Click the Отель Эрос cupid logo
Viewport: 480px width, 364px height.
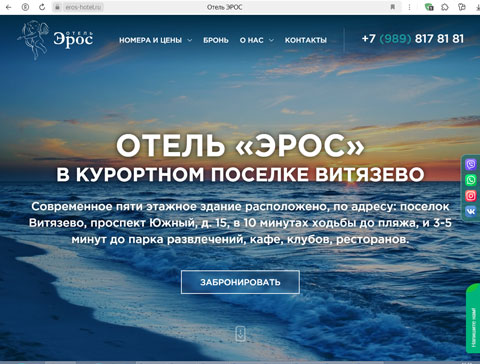click(x=55, y=40)
